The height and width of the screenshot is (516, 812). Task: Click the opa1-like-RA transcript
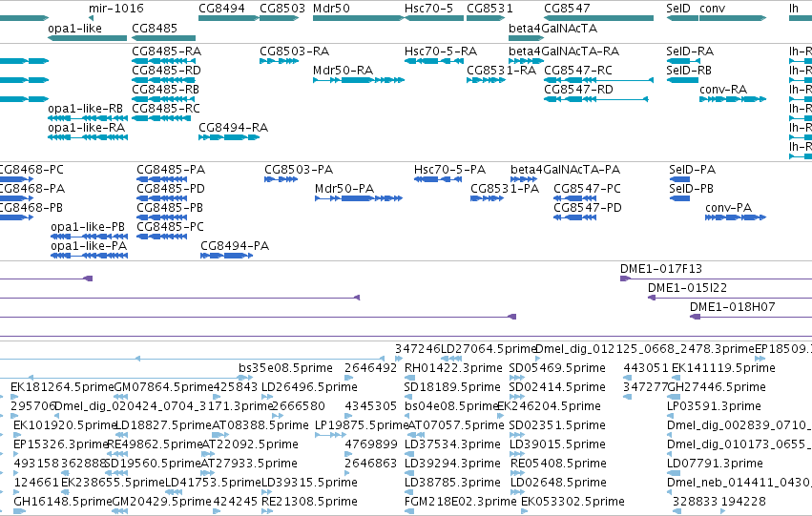click(x=88, y=137)
